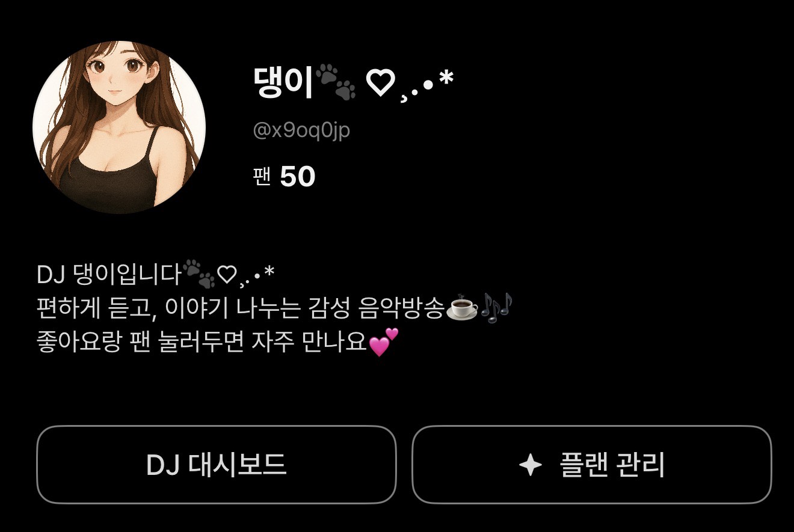Click the @x9oq0jp username handle
The height and width of the screenshot is (532, 794).
(x=301, y=130)
